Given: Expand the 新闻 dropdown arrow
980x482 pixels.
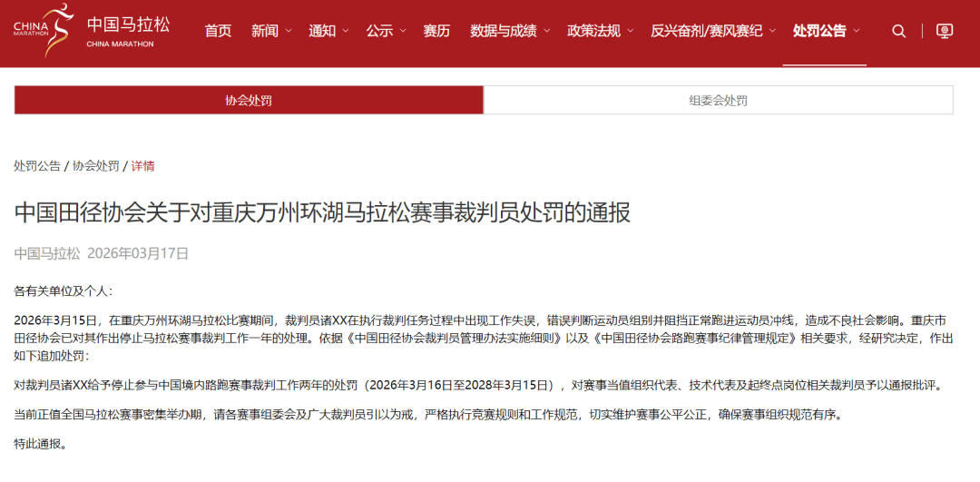Looking at the screenshot, I should click(289, 31).
